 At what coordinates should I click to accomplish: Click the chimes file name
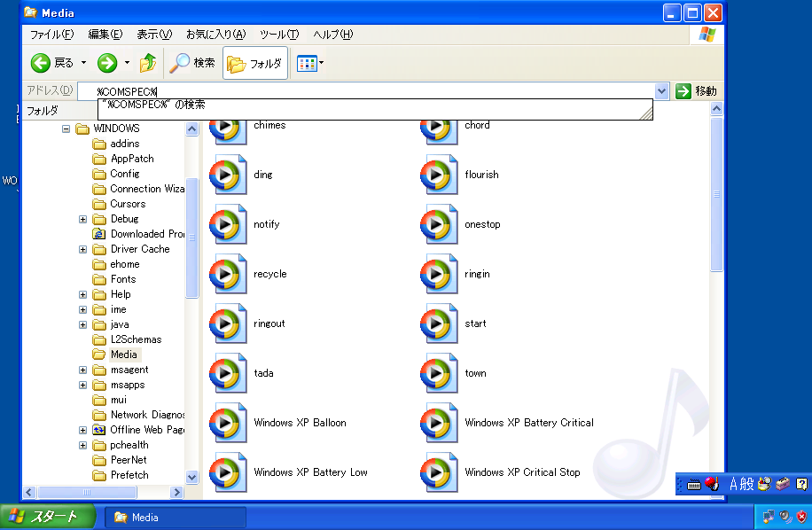pyautogui.click(x=269, y=125)
